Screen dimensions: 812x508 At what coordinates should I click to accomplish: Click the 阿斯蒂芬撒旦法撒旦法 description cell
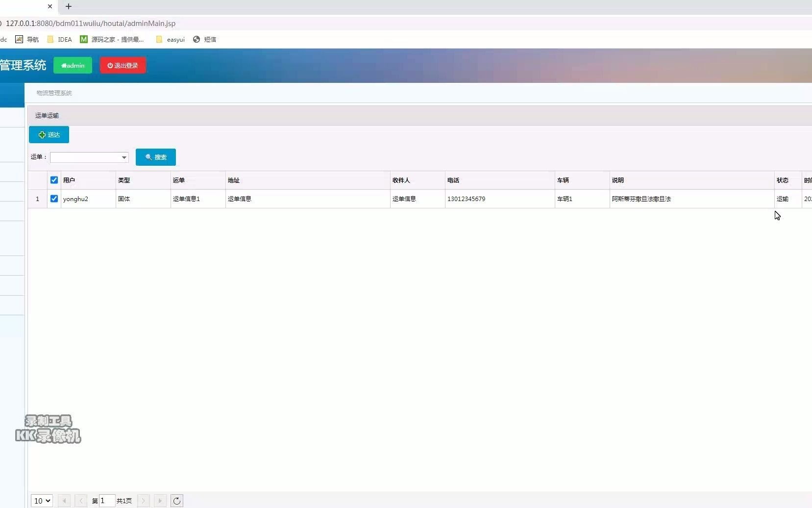tap(692, 199)
